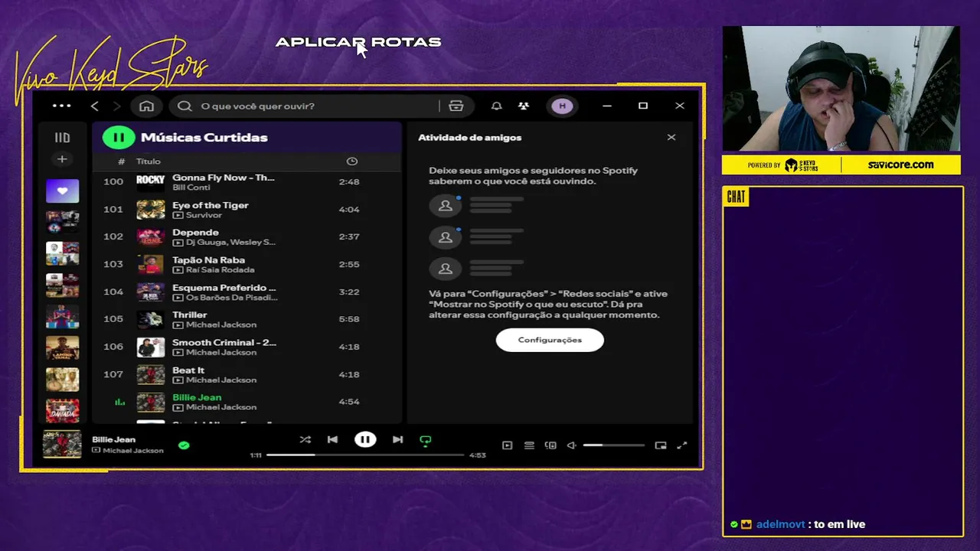The height and width of the screenshot is (551, 980).
Task: Click 'Billie Jean' title in now-playing bar
Action: click(x=113, y=439)
